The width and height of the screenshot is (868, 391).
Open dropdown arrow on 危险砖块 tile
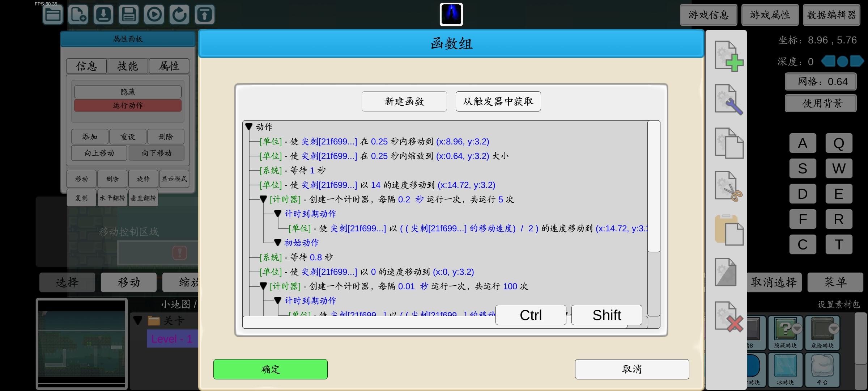[x=834, y=328]
